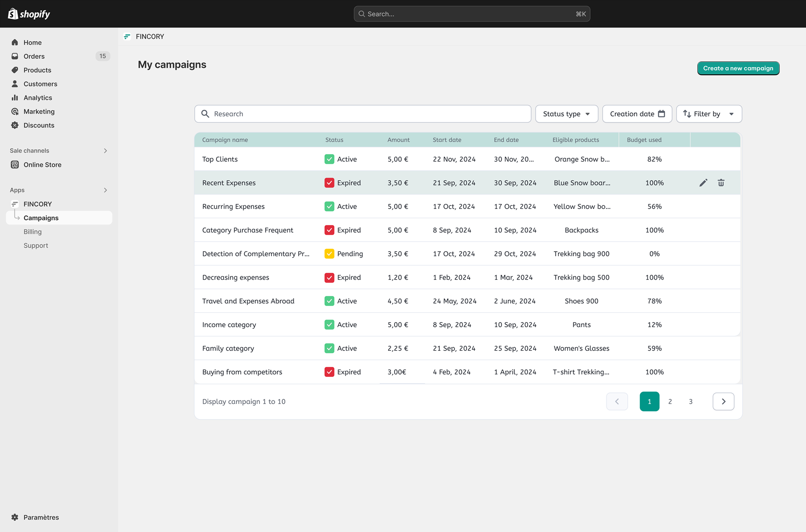The image size is (806, 532).
Task: Click the Customers person icon
Action: [x=15, y=84]
